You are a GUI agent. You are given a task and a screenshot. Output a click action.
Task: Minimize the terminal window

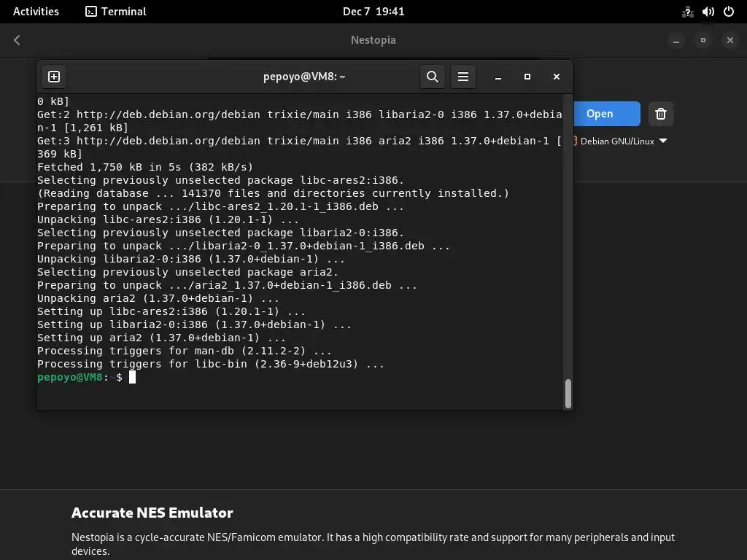(498, 77)
